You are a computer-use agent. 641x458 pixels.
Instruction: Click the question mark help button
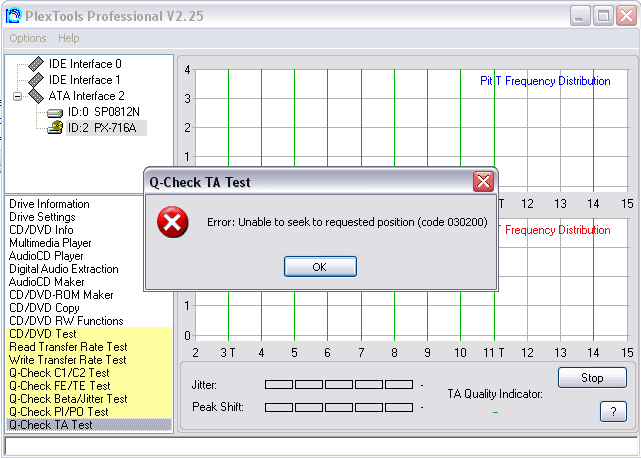pos(613,411)
